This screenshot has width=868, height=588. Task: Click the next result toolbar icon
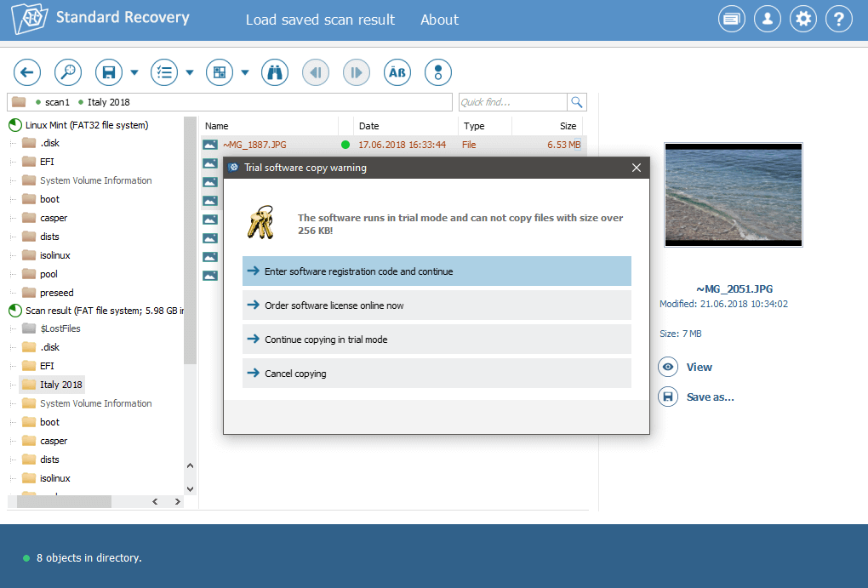click(x=357, y=72)
